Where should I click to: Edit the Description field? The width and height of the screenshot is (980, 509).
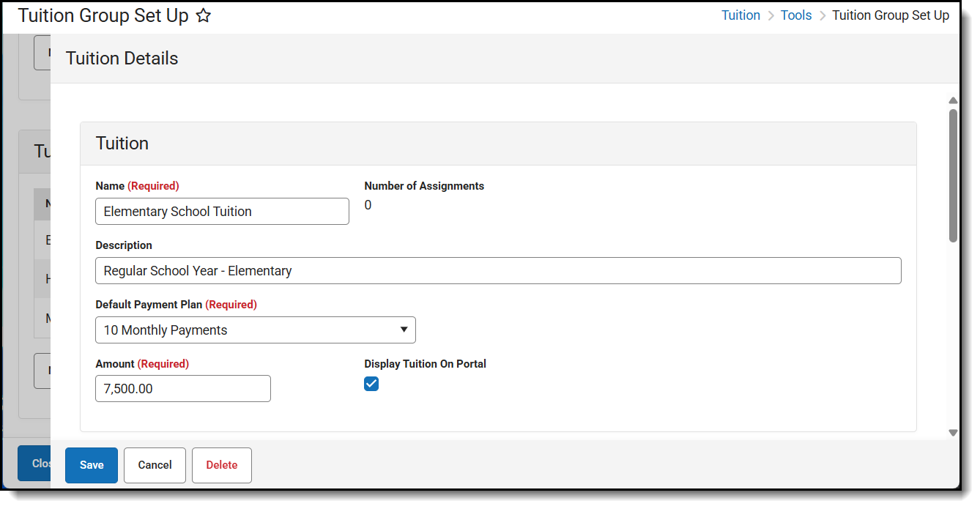pos(498,271)
